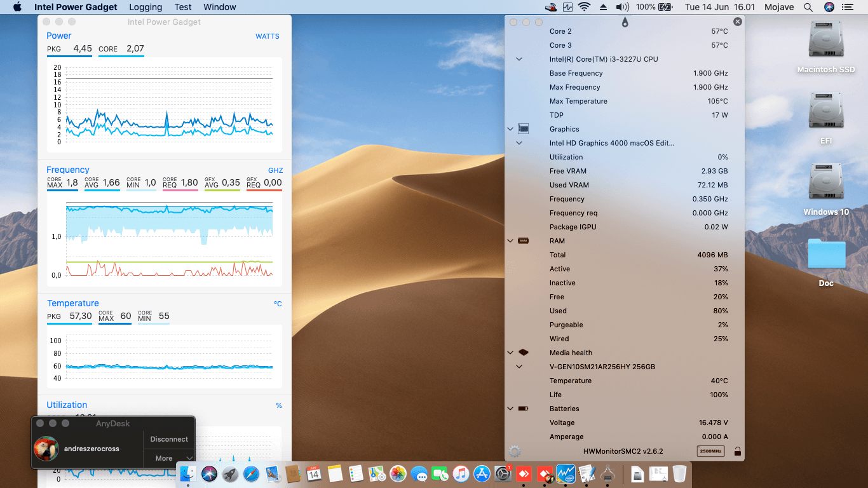
Task: Click the Free VRAM row
Action: tap(625, 171)
